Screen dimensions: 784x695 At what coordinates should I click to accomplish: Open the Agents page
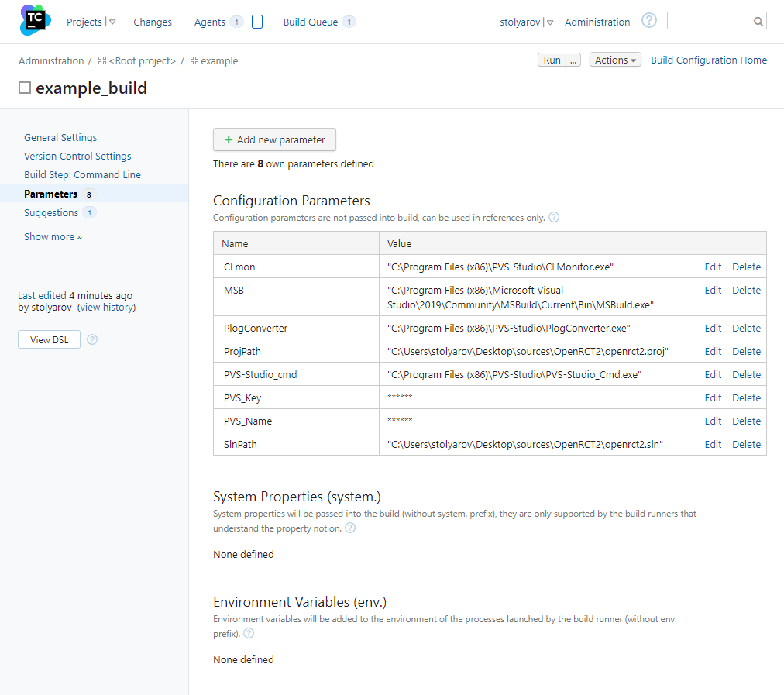[x=209, y=22]
